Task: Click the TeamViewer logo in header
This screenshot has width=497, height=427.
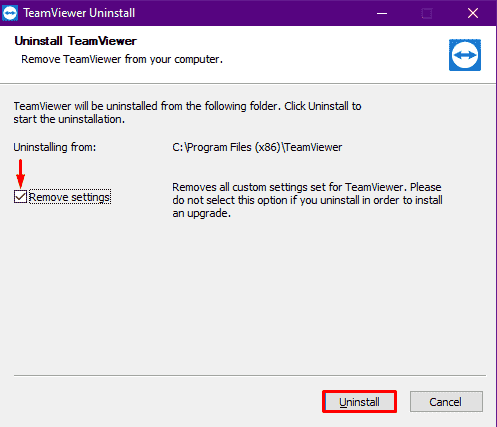Action: tap(465, 55)
